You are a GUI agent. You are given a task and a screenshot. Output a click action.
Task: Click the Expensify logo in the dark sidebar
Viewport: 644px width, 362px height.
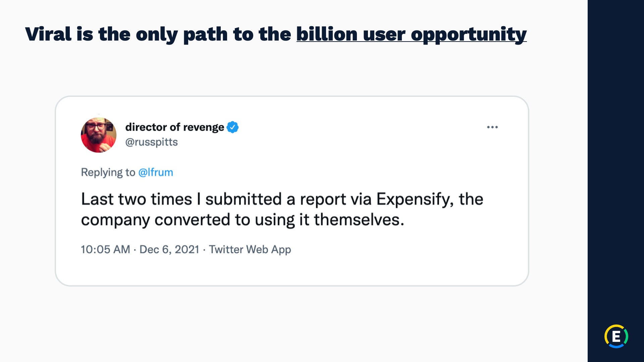pyautogui.click(x=616, y=336)
